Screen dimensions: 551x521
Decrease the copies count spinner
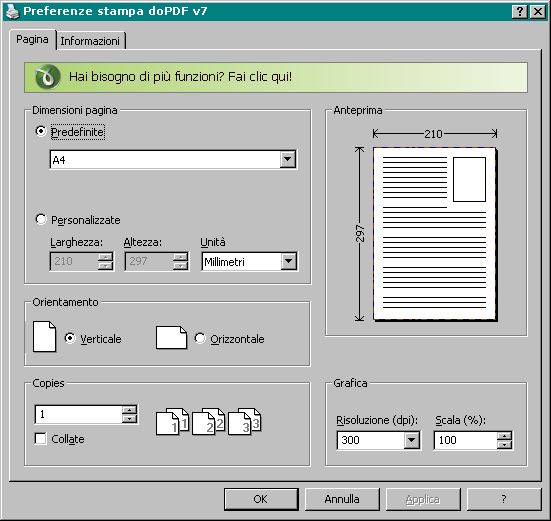129,418
